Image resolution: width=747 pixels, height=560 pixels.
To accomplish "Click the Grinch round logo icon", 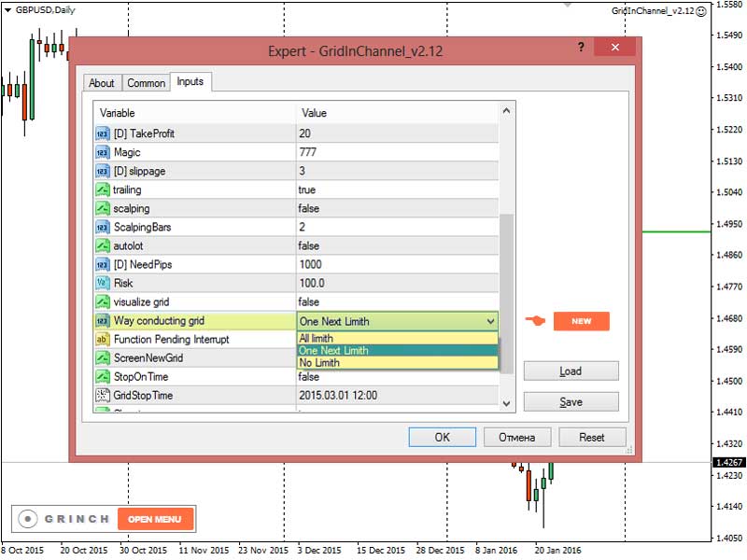I will pos(28,519).
